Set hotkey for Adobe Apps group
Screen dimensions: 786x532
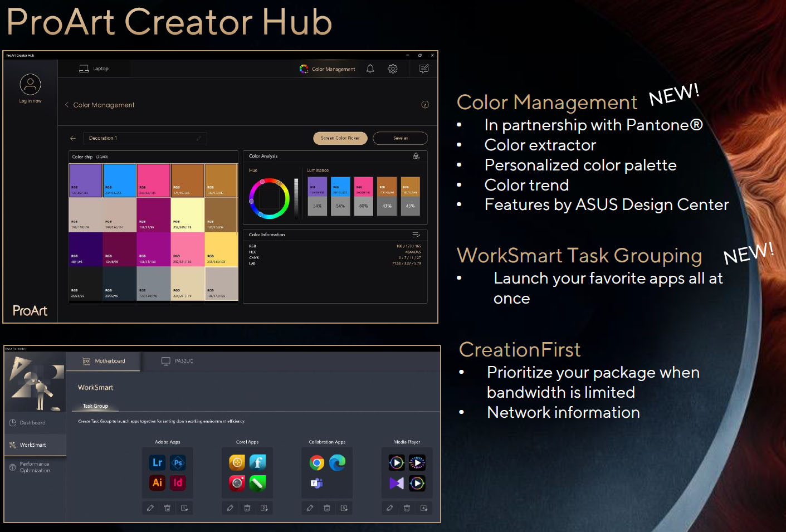[x=184, y=508]
